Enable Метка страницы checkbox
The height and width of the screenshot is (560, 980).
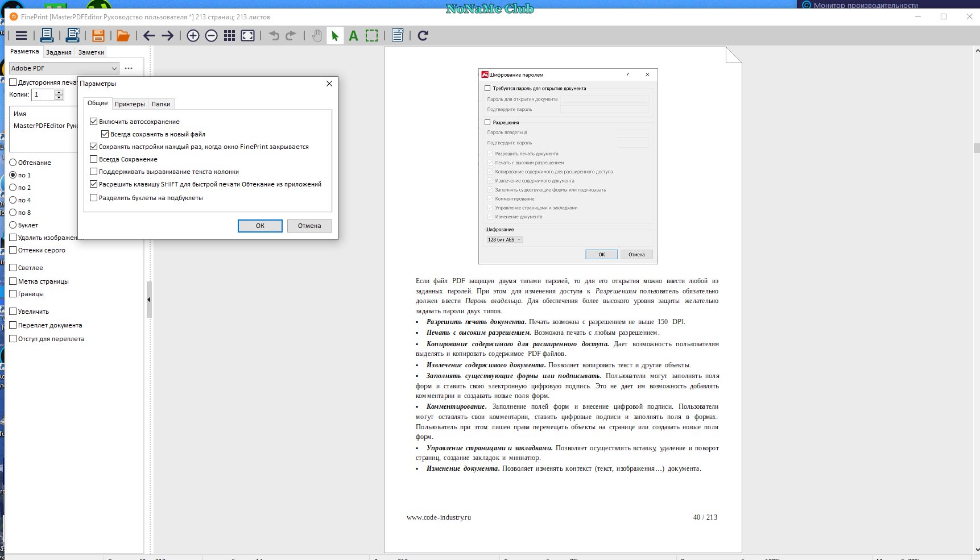pyautogui.click(x=13, y=281)
